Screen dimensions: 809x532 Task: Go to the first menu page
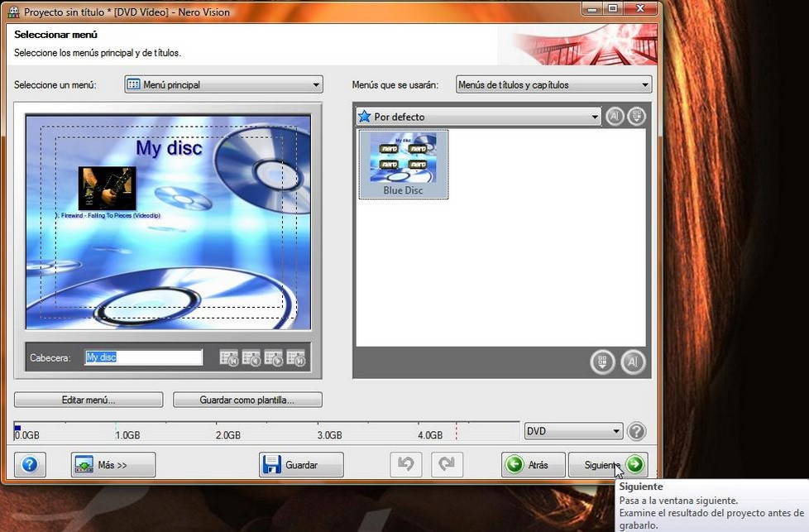click(229, 357)
